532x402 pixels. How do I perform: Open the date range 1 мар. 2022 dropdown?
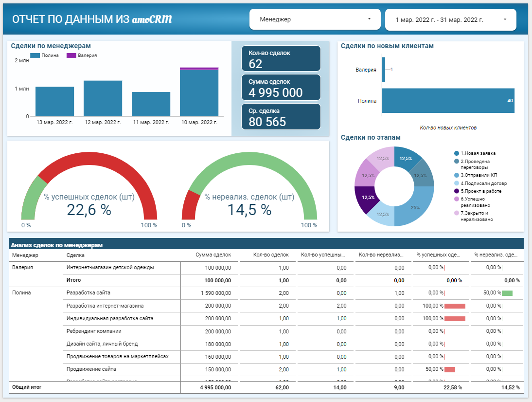[x=451, y=19]
